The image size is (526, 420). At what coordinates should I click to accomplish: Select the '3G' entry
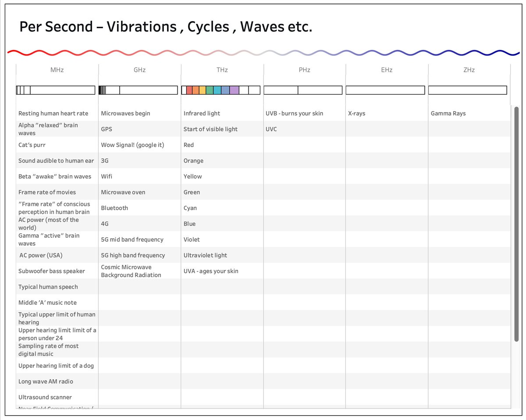coord(105,161)
